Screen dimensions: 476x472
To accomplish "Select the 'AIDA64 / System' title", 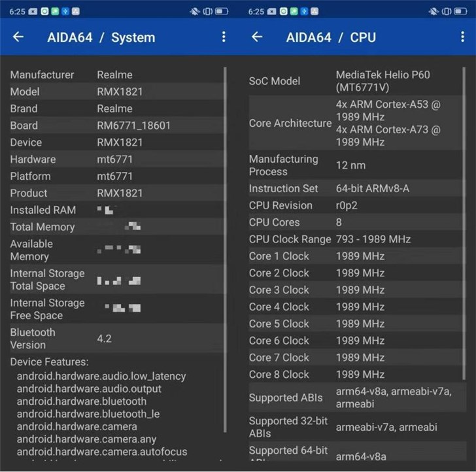I will tap(101, 38).
